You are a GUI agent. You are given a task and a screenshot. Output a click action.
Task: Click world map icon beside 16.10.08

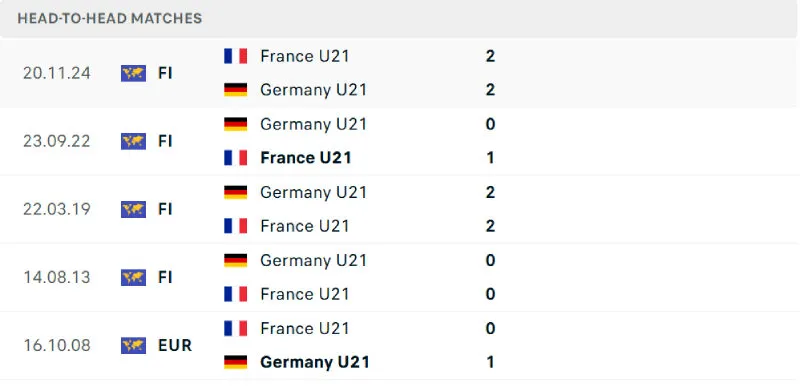[x=133, y=346]
